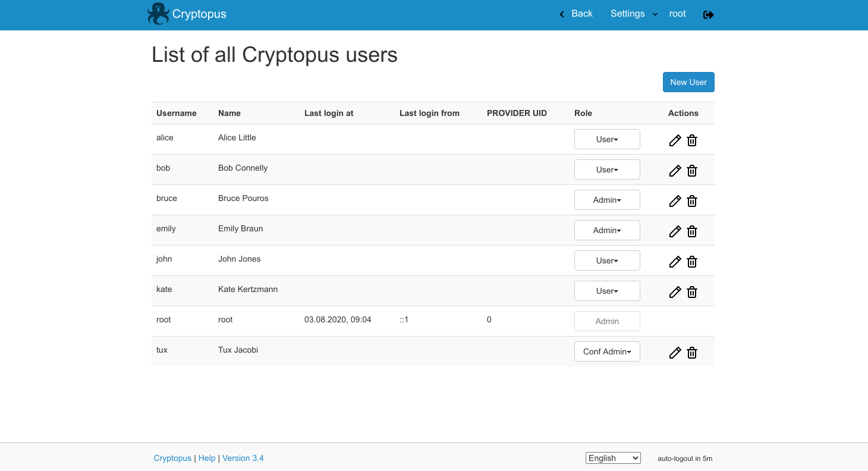Open Conf Admin role dropdown for tux
This screenshot has width=868, height=471.
pos(607,351)
